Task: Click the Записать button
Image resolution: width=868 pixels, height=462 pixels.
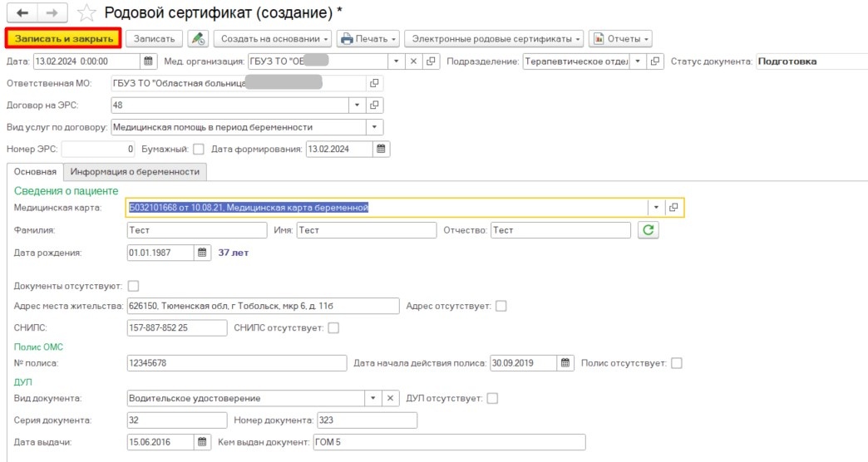Action: point(155,39)
